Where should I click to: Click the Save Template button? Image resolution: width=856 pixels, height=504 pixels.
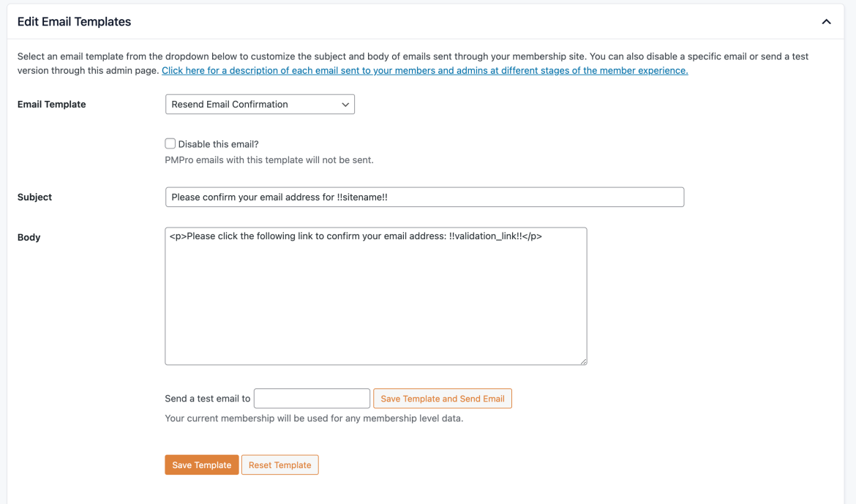201,464
